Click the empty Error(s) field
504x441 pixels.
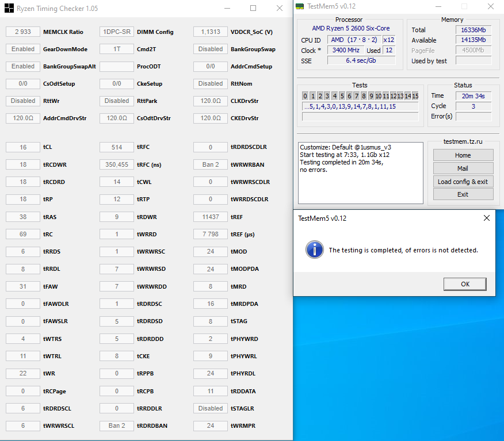474,116
